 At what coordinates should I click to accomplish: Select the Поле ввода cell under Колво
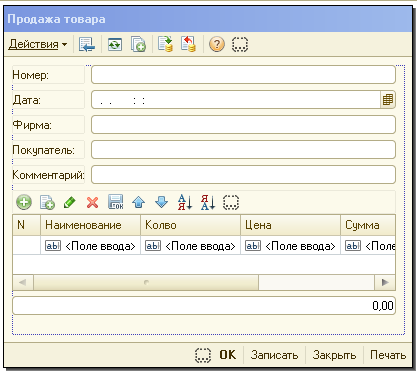(190, 246)
